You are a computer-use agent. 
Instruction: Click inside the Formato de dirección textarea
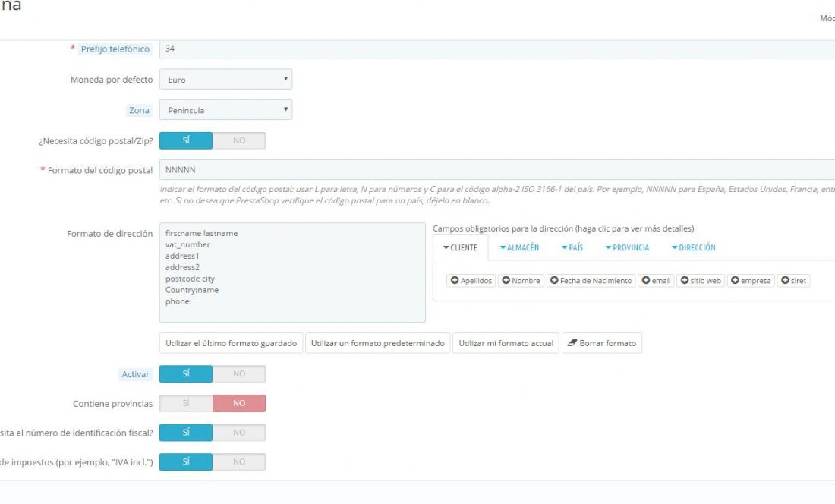(292, 272)
